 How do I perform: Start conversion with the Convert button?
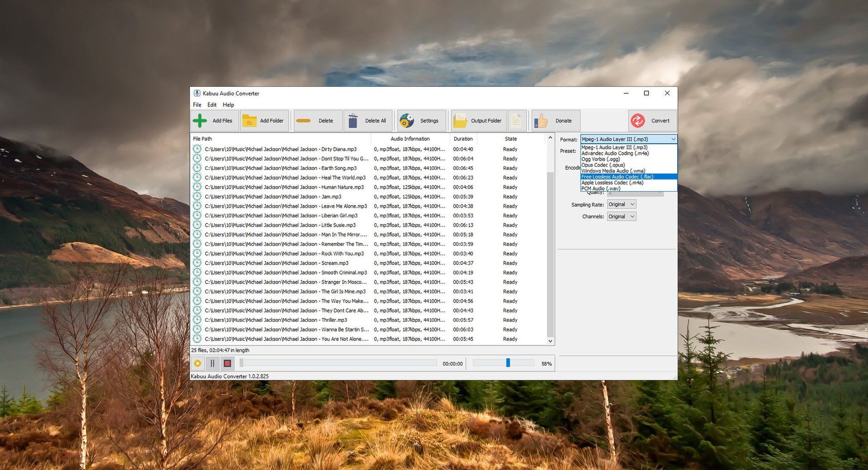653,121
